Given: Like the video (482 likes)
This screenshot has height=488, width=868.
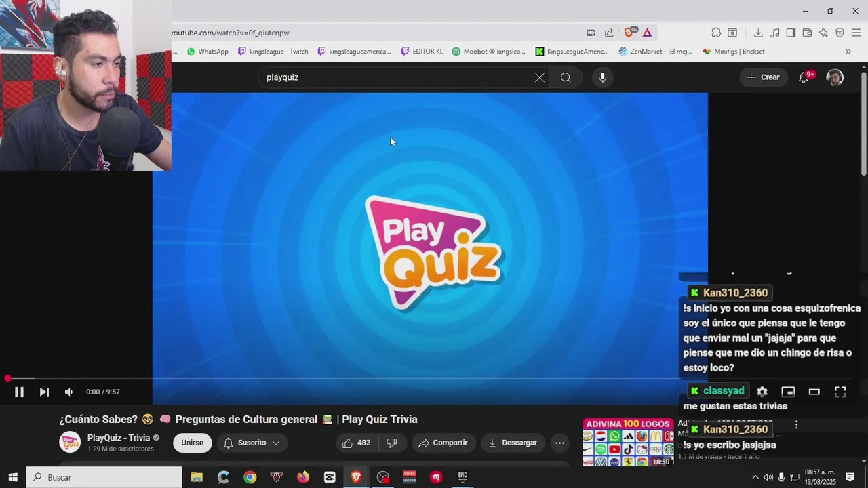Looking at the screenshot, I should pyautogui.click(x=356, y=443).
